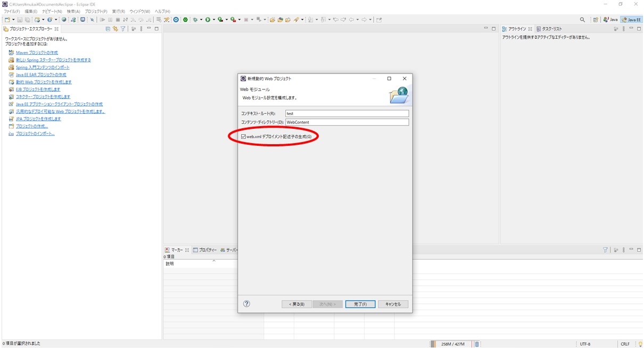Open the dialog help question-mark icon
644x348 pixels.
point(246,304)
